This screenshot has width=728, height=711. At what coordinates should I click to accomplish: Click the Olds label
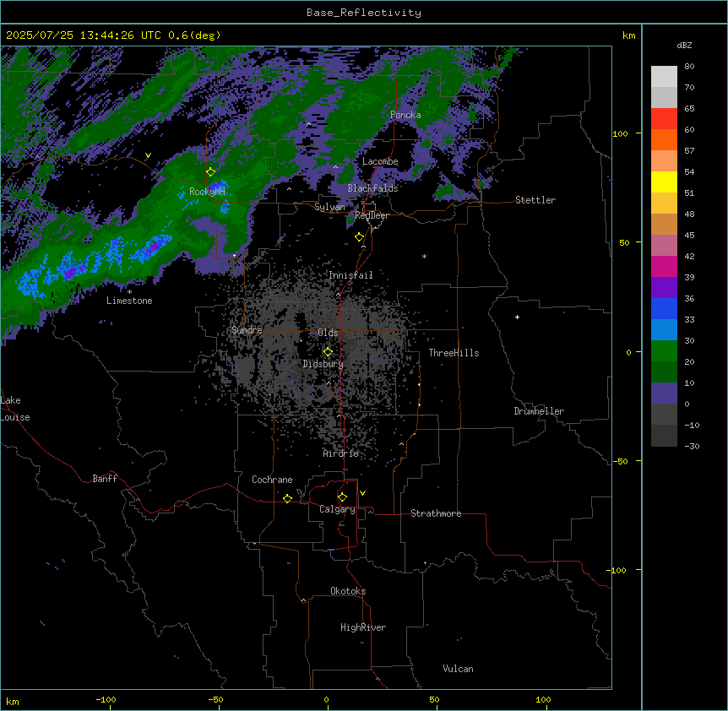click(x=328, y=333)
